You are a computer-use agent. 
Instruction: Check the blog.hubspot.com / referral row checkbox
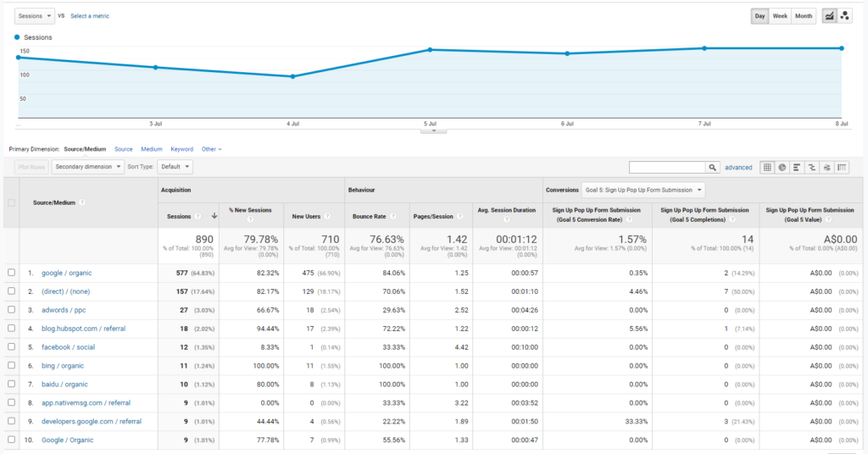11,329
